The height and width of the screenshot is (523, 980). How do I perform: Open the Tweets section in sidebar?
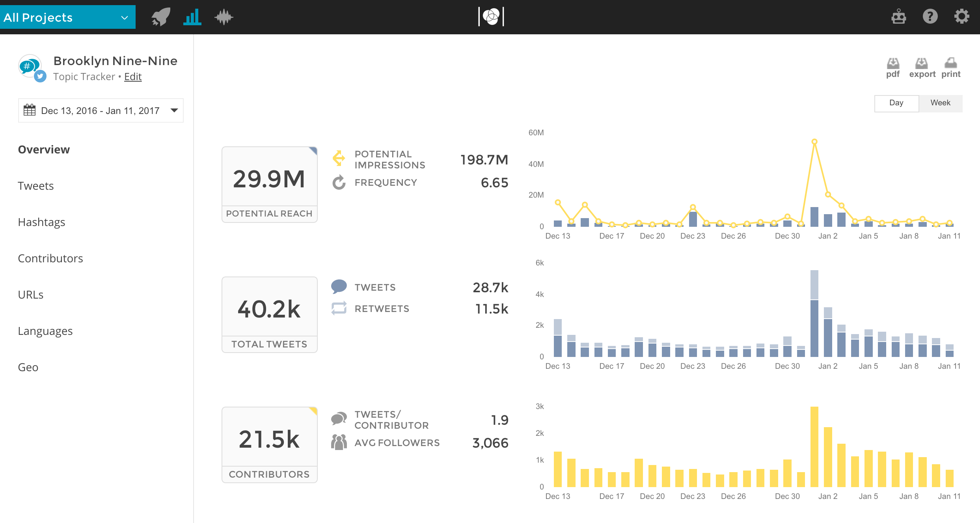pos(35,186)
